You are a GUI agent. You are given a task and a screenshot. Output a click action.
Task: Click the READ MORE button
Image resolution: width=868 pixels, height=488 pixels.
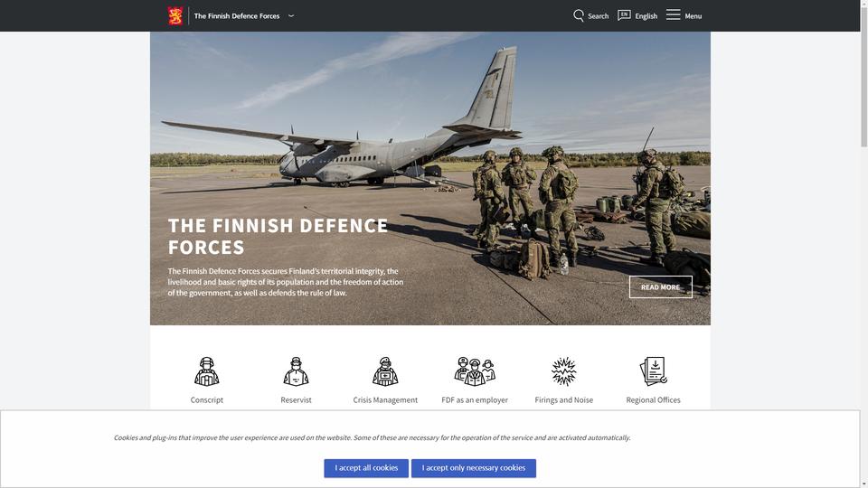(660, 286)
